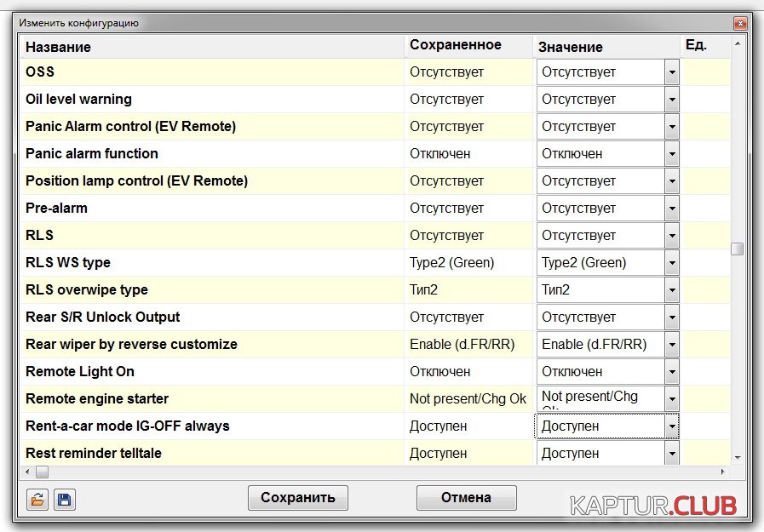Select the Pre-alarm row name
Image resolution: width=764 pixels, height=532 pixels.
[x=56, y=209]
